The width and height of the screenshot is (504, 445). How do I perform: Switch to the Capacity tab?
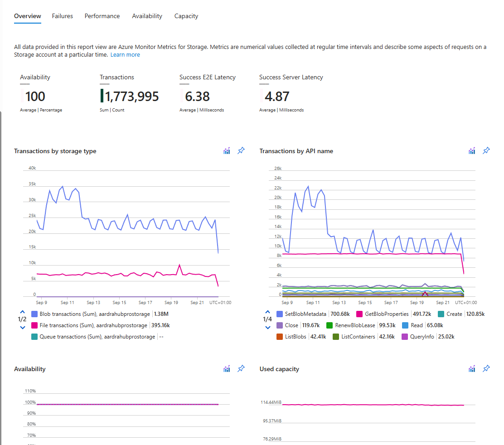point(186,16)
